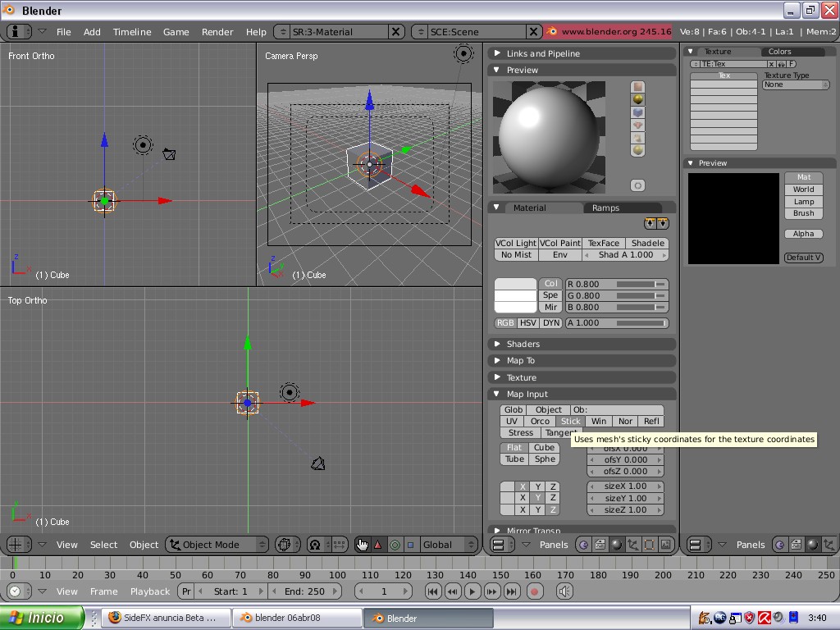Screen dimensions: 840x630
Task: Open the Object Mode dropdown
Action: (x=217, y=545)
